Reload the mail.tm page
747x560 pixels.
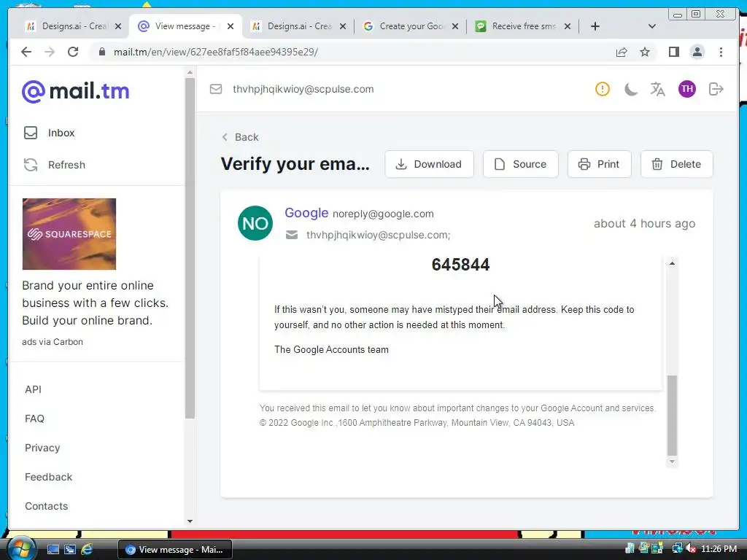[x=73, y=52]
